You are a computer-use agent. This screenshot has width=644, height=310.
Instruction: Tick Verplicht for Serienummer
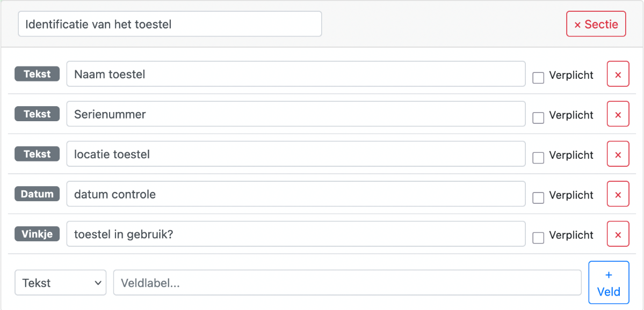click(x=538, y=117)
